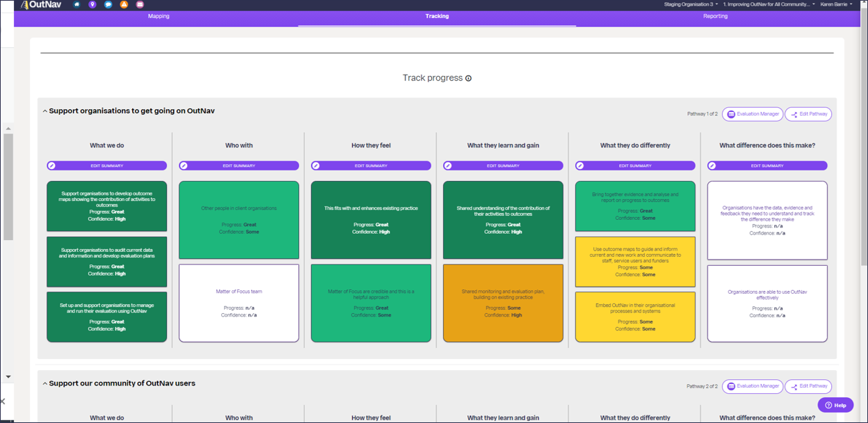Click the left panel scrollbar up arrow
The height and width of the screenshot is (423, 868).
point(8,129)
